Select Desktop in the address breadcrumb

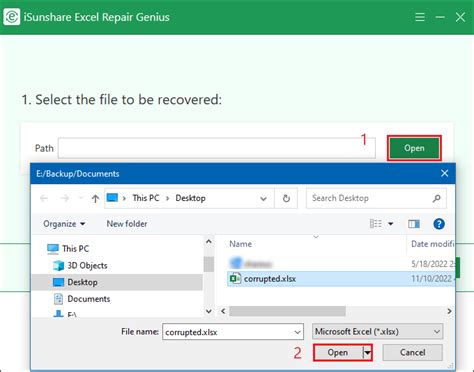click(190, 198)
